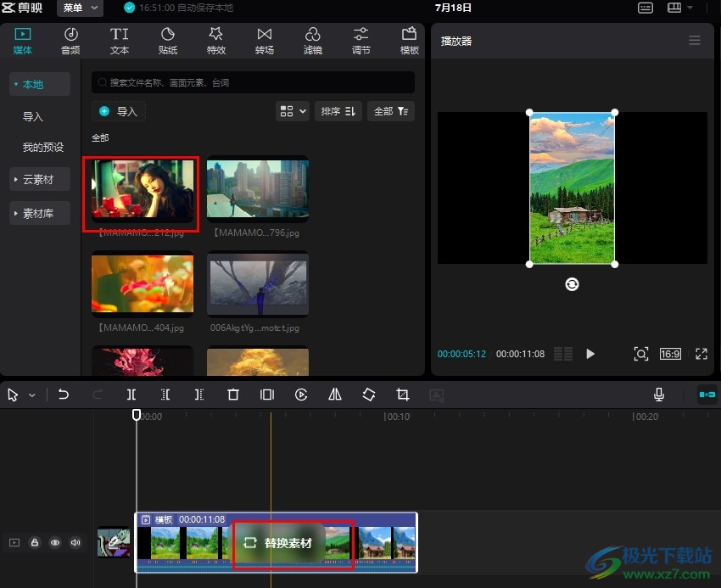Trim clip to the left of playhead
Screen dimensions: 721x588
coord(165,395)
